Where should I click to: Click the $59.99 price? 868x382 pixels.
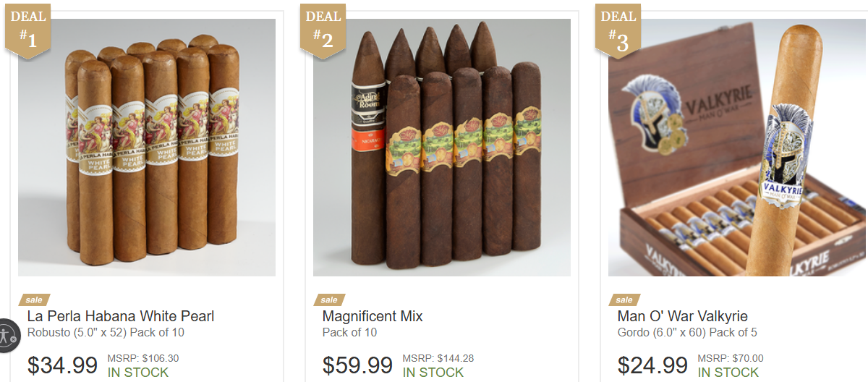tap(357, 365)
